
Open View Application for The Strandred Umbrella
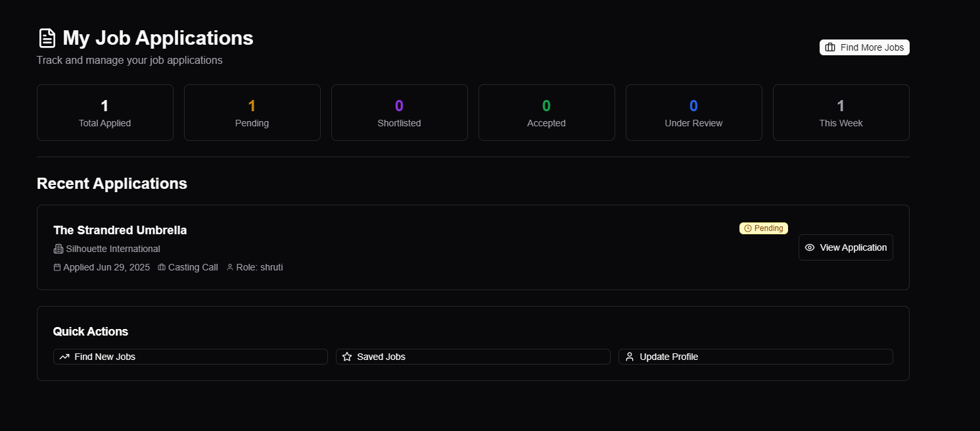tap(846, 247)
